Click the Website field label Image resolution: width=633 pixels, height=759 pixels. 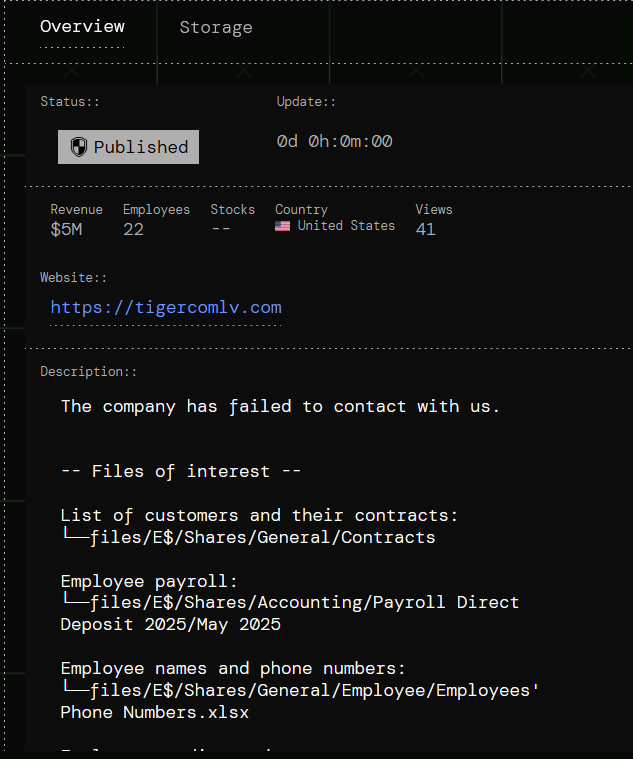73,277
